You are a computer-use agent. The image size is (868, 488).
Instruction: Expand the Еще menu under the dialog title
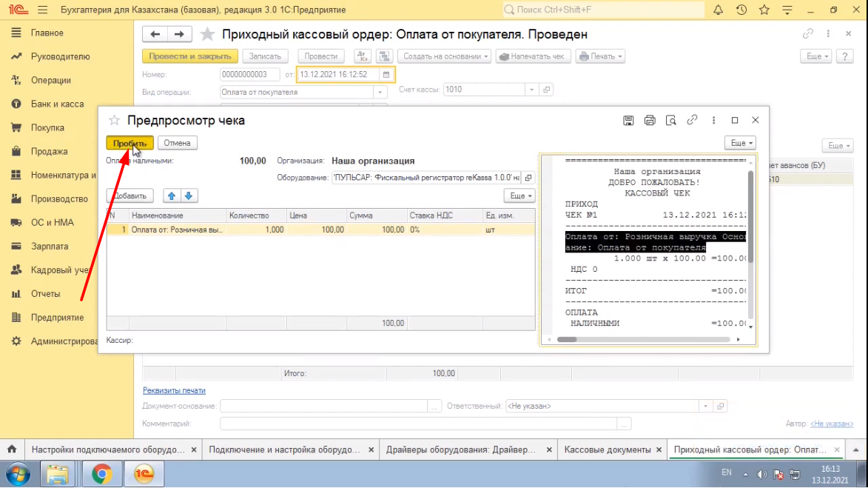click(x=740, y=143)
